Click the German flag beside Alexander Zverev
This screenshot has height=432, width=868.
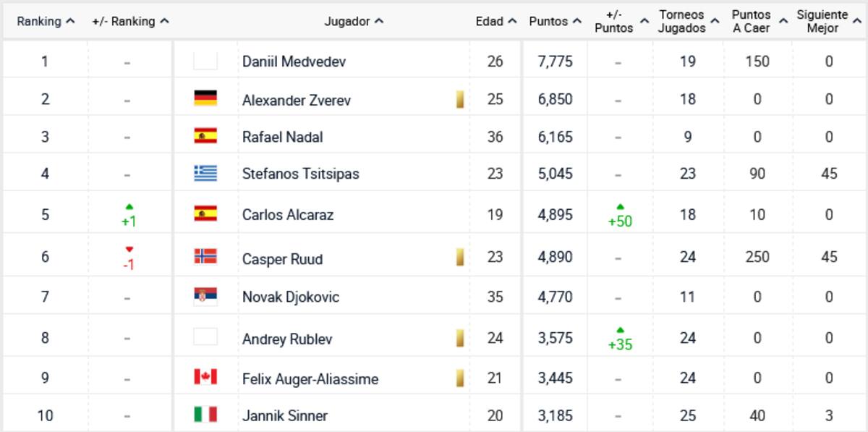(x=205, y=99)
